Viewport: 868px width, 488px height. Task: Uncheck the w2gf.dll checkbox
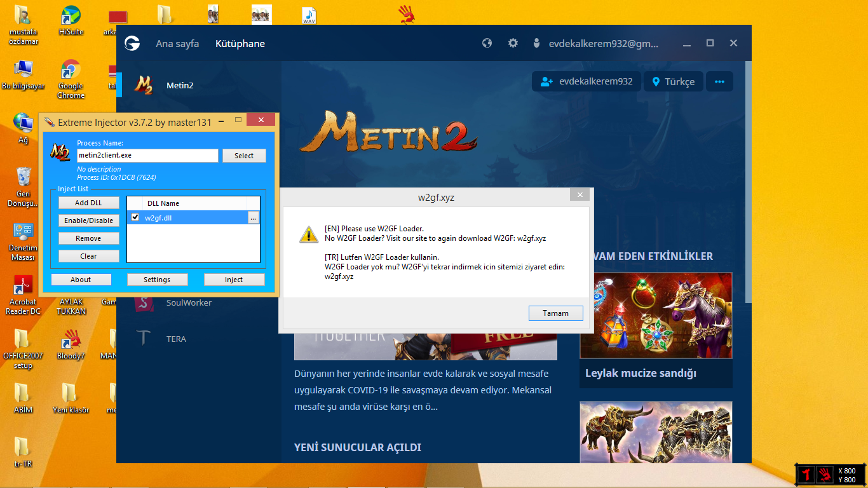(135, 217)
